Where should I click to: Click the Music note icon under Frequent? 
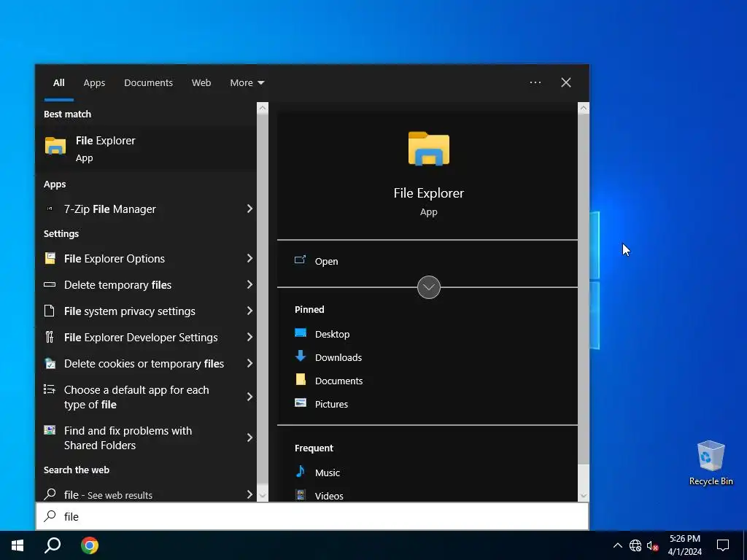click(301, 472)
